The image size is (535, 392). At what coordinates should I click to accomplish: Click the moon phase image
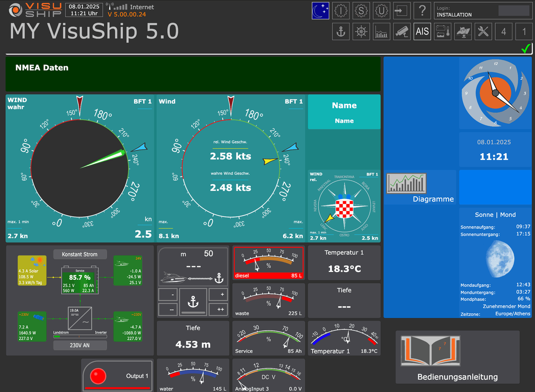point(500,258)
